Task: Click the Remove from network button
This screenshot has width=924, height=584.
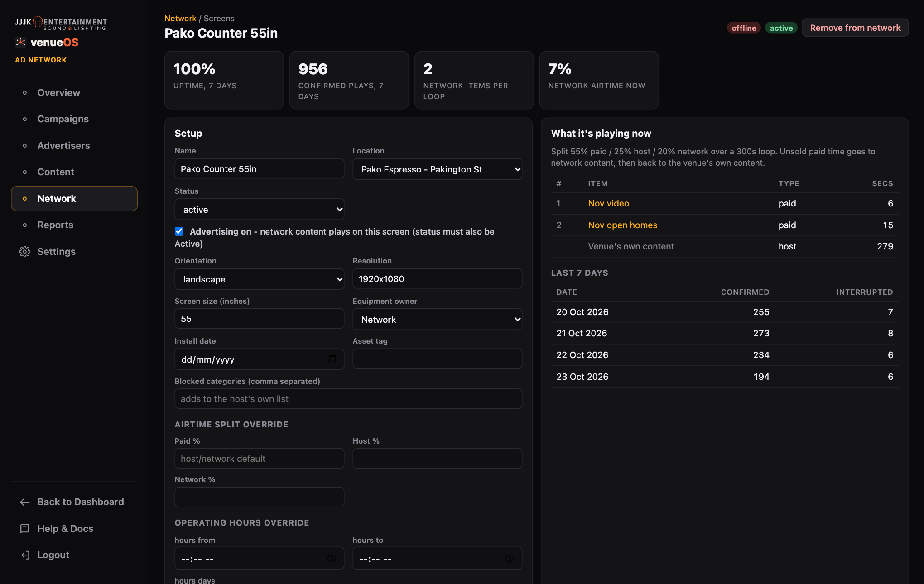Action: tap(855, 28)
